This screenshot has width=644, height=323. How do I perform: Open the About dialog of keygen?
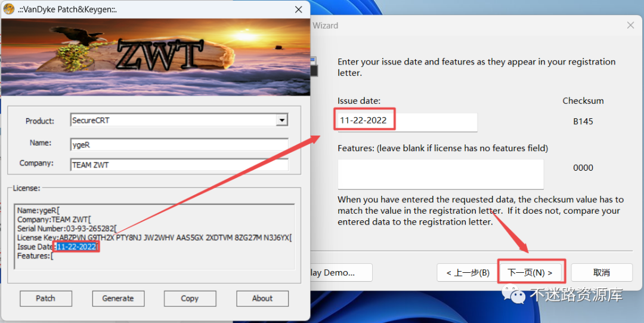(x=262, y=299)
